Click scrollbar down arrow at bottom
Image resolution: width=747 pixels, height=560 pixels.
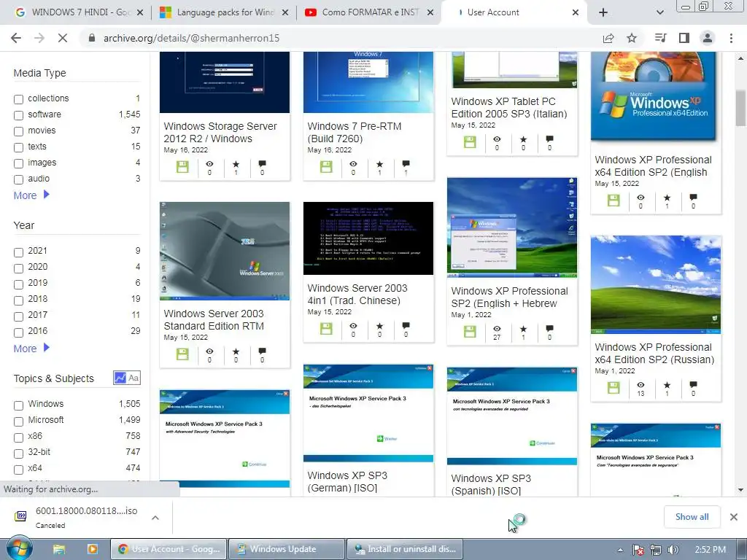(740, 490)
